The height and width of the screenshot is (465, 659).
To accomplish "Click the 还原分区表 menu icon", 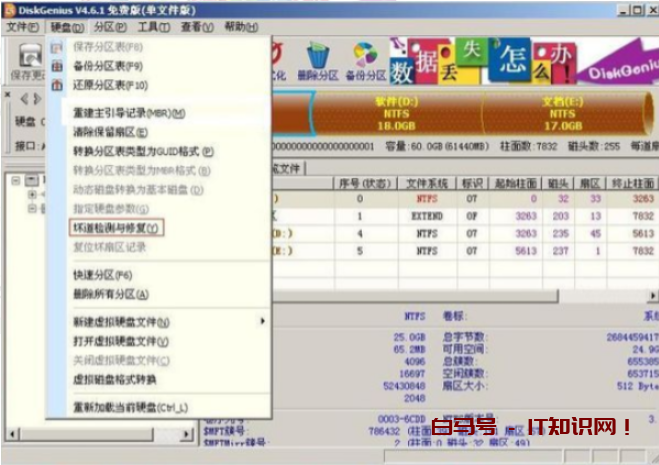I will coord(57,85).
